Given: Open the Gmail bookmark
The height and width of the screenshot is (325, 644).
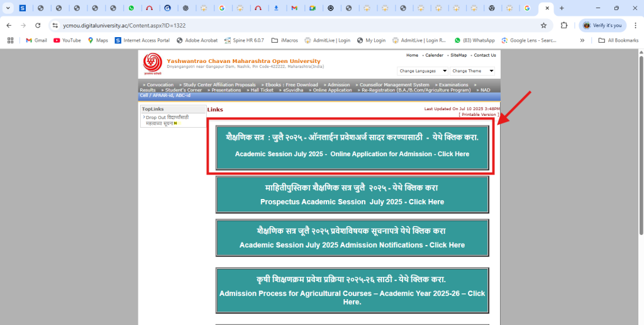Looking at the screenshot, I should click(36, 40).
